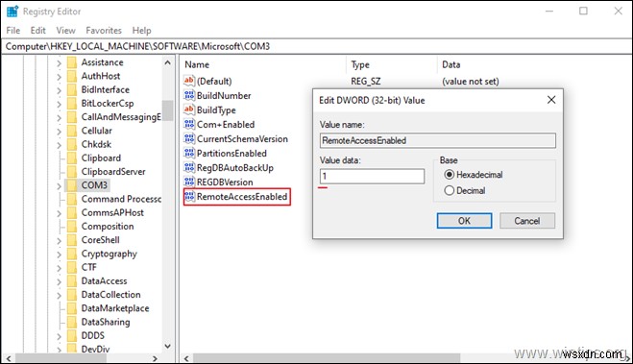This screenshot has width=633, height=364.
Task: Click the tree pane vertical scrollbar thumb
Action: click(167, 109)
